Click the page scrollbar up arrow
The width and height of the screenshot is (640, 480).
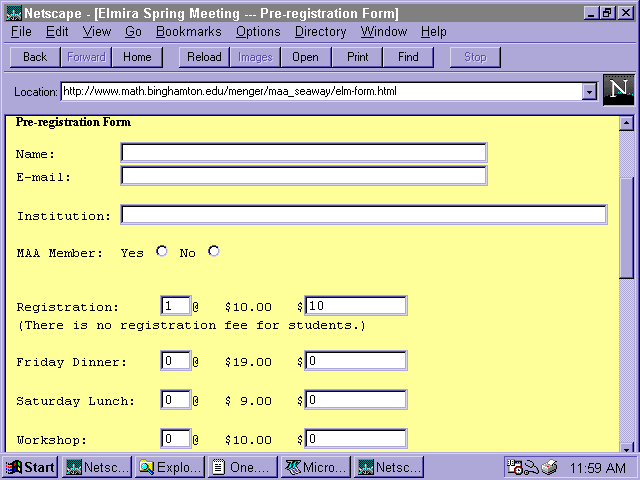[626, 123]
